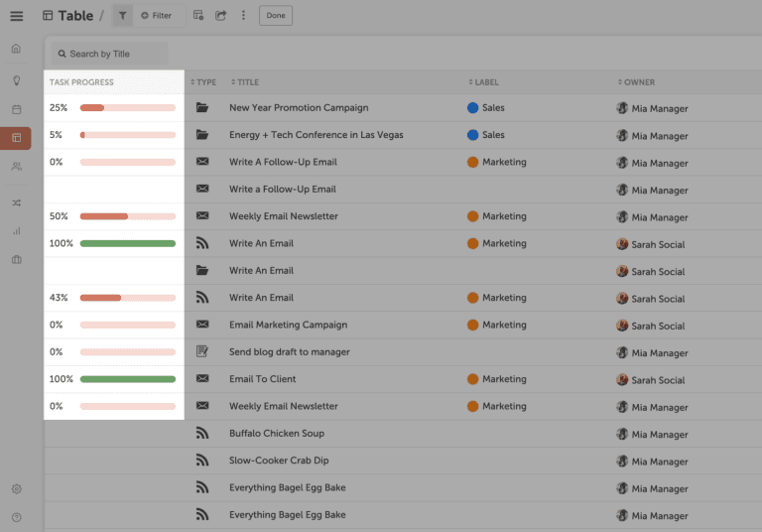The height and width of the screenshot is (532, 762).
Task: Open the hamburger main menu
Action: click(16, 16)
